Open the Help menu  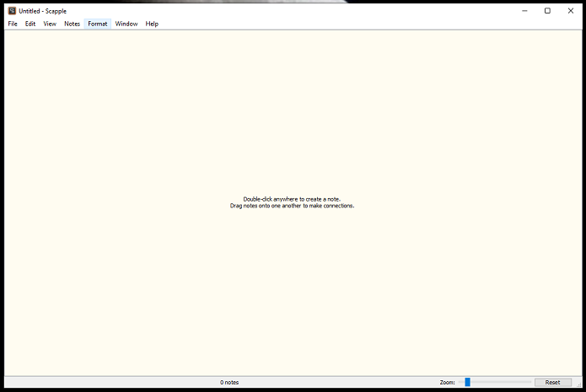pos(152,24)
